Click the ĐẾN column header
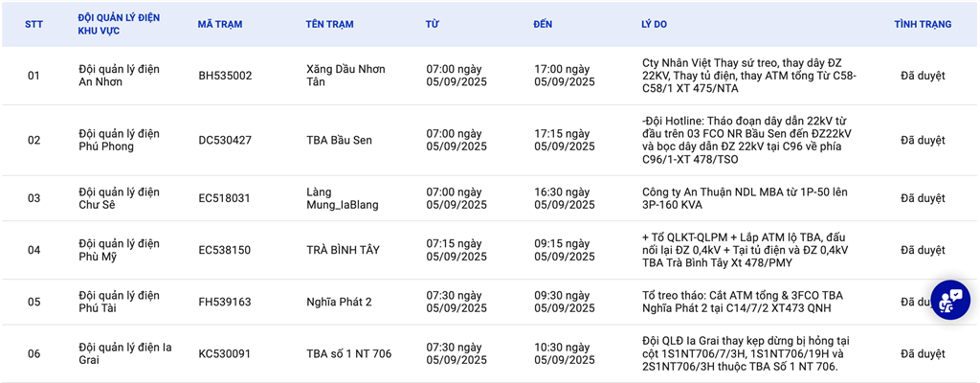The height and width of the screenshot is (383, 980). [x=543, y=24]
